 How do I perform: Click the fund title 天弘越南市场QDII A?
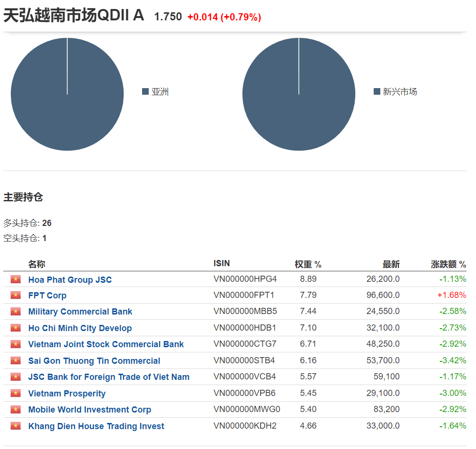74,15
